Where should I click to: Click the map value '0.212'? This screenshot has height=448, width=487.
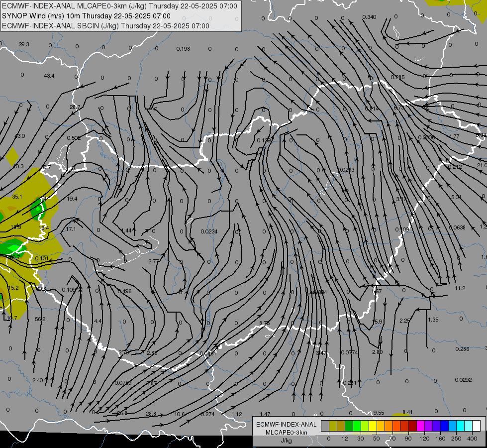pyautogui.click(x=455, y=167)
